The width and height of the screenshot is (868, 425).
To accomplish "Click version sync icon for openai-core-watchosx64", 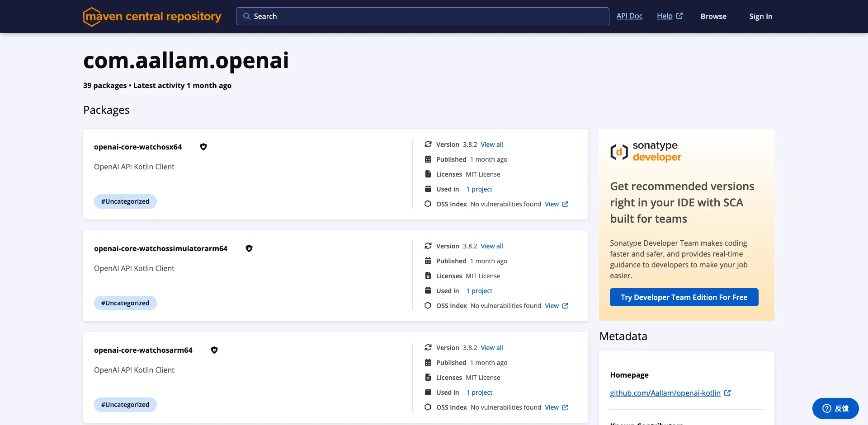I will pyautogui.click(x=428, y=145).
